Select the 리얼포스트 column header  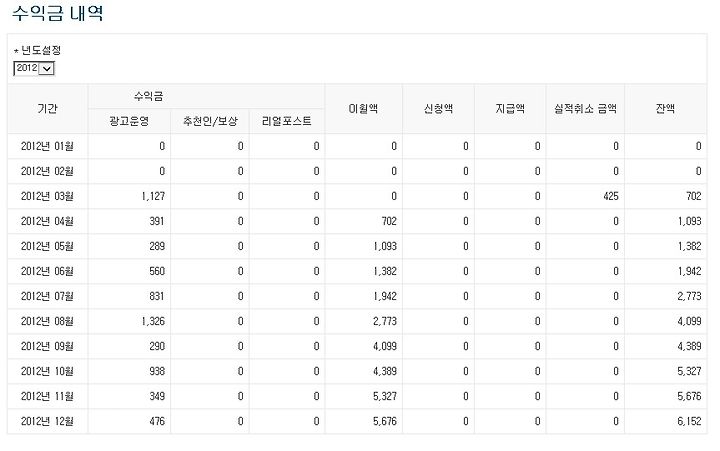pyautogui.click(x=287, y=121)
